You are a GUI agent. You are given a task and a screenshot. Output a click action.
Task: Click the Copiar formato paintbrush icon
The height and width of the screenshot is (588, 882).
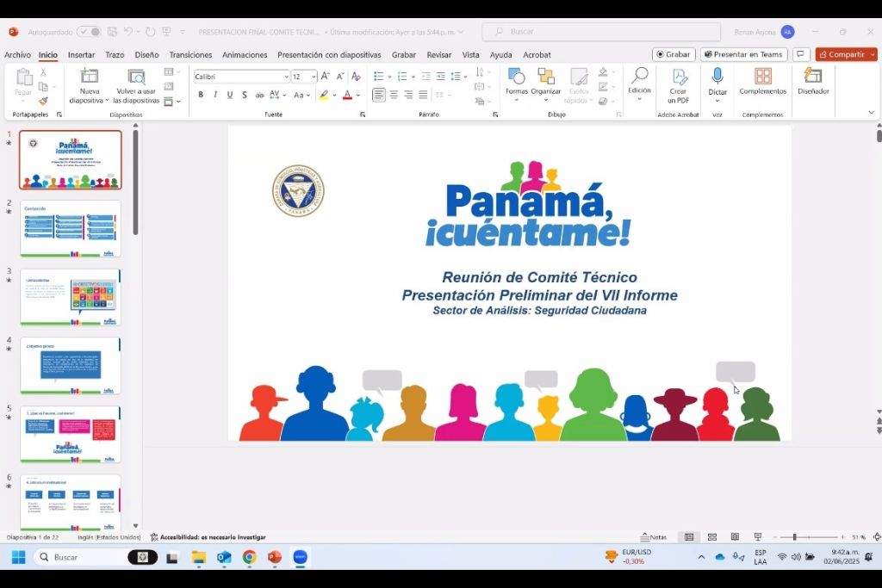[x=43, y=102]
